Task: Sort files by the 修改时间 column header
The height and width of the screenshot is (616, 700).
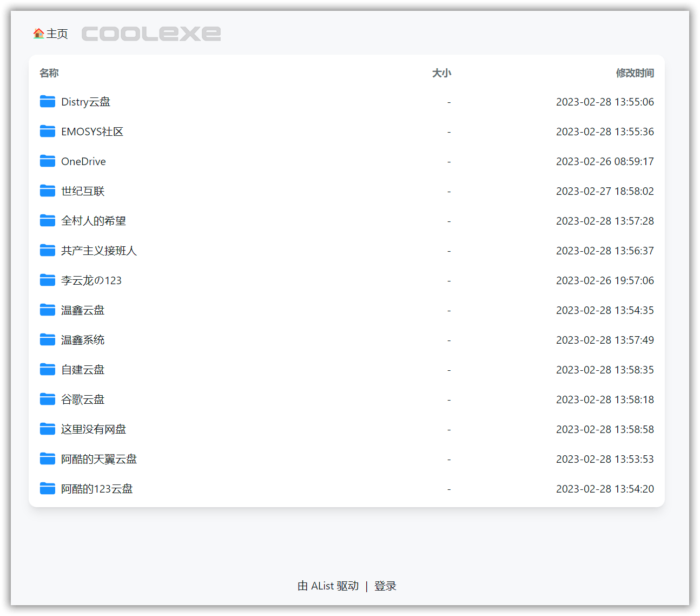Action: [635, 73]
